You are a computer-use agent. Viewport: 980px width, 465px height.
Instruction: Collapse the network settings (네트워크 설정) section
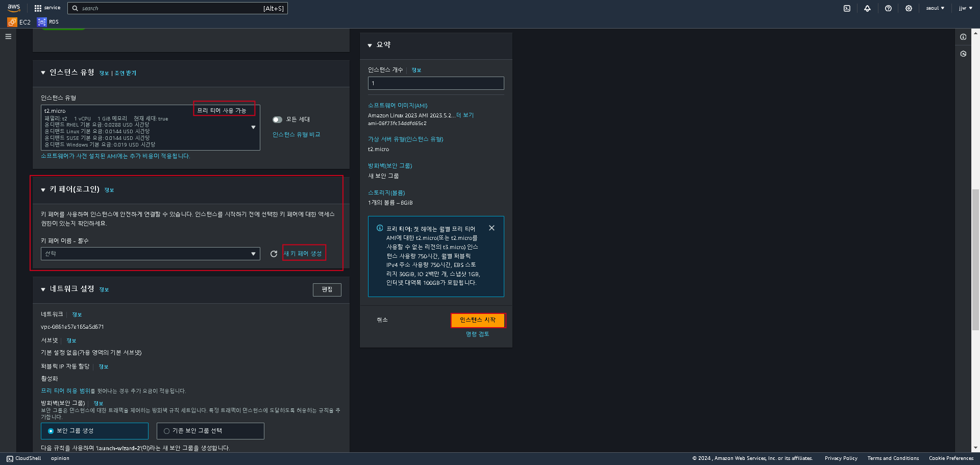point(43,289)
